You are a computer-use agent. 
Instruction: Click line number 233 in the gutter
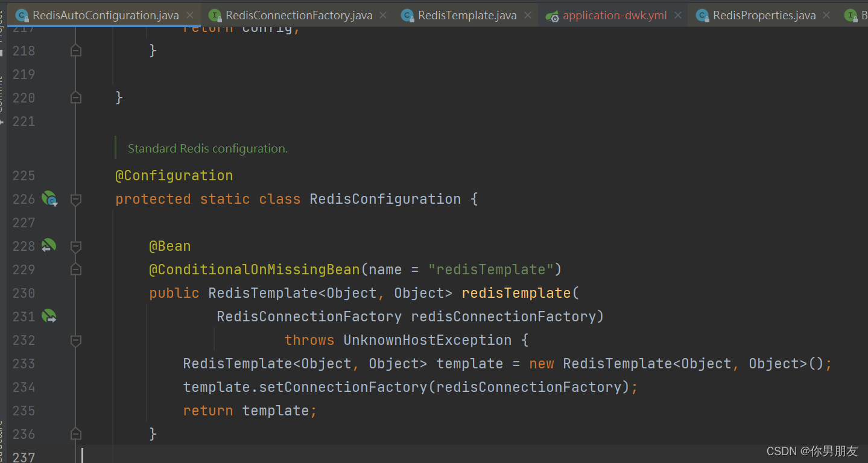tap(24, 364)
